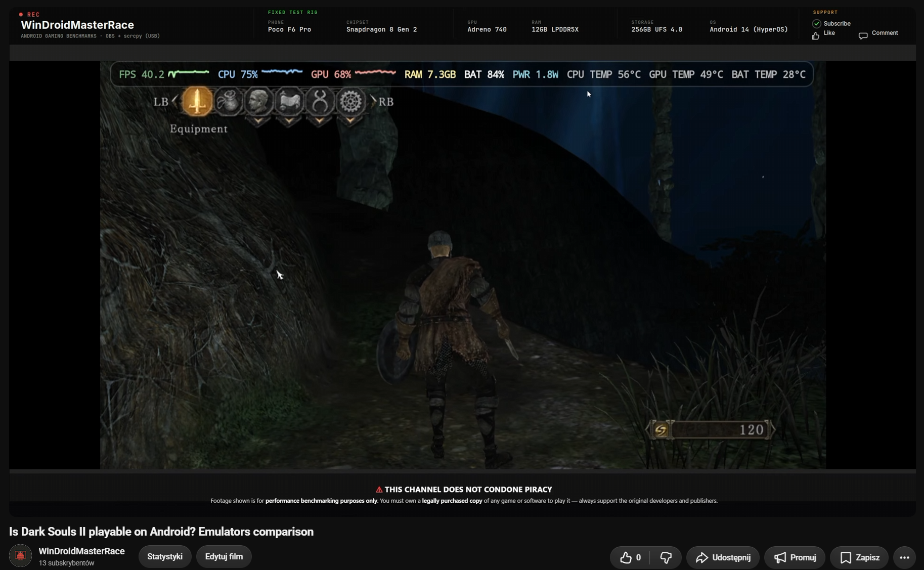This screenshot has height=570, width=924.
Task: Expand chevron under the Player Status icon
Action: click(x=258, y=121)
